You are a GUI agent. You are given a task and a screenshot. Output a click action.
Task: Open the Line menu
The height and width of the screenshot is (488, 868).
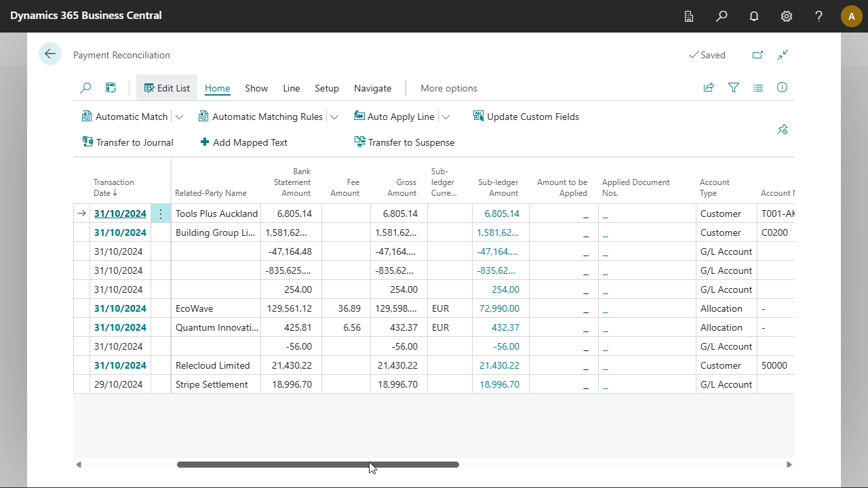(x=292, y=88)
